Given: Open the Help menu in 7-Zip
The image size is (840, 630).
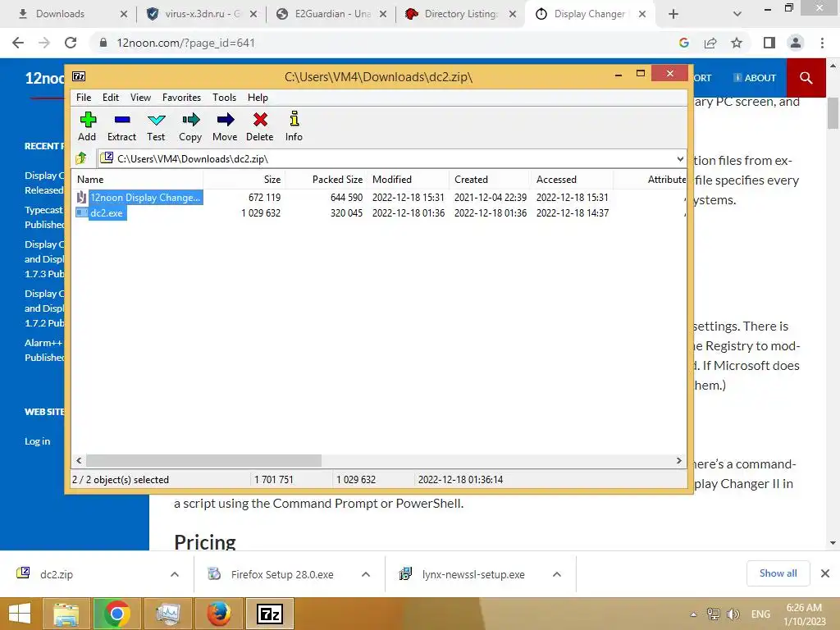Looking at the screenshot, I should (258, 98).
